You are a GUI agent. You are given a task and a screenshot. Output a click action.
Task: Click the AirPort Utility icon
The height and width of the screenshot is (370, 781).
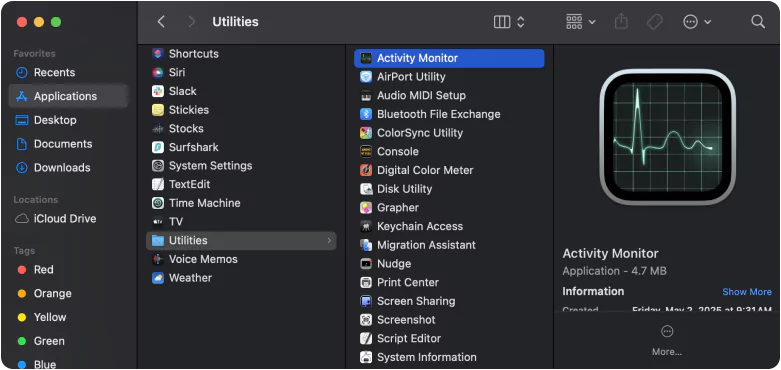[x=366, y=77]
